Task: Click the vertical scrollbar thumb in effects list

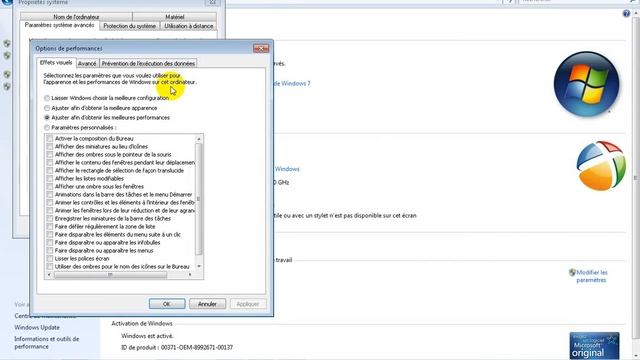Action: [199, 199]
